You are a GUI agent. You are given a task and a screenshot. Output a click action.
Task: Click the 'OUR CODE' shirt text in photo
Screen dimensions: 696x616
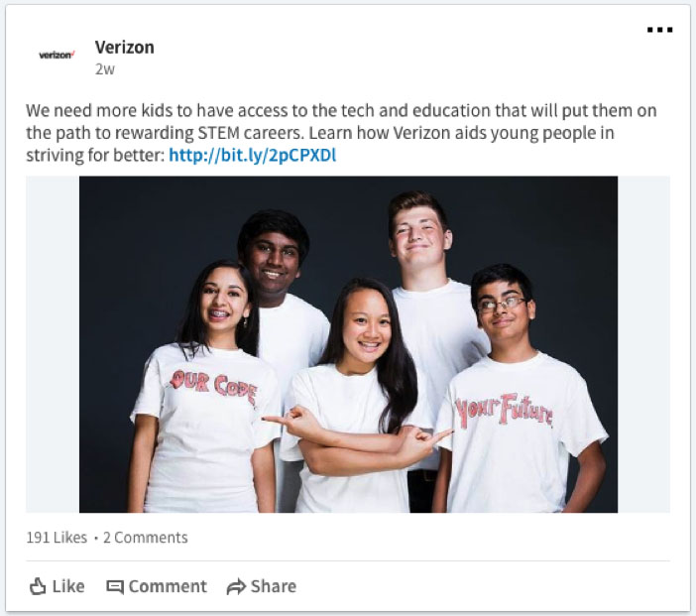click(213, 385)
